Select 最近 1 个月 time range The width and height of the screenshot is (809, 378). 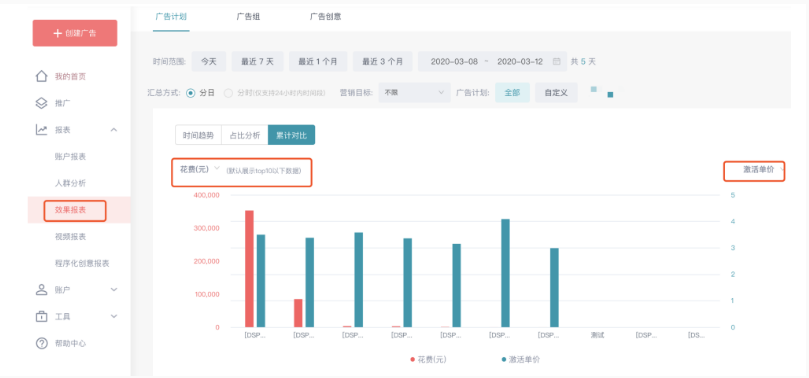(x=318, y=61)
